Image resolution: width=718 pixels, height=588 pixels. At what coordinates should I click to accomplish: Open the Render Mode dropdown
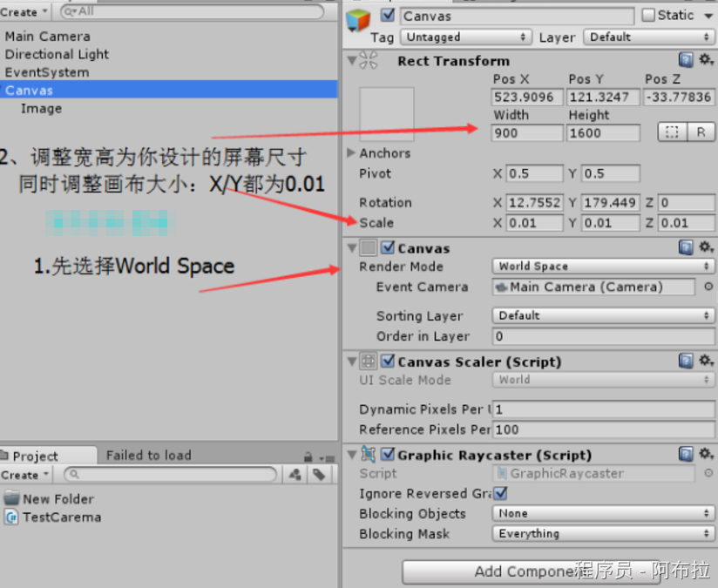coord(603,267)
